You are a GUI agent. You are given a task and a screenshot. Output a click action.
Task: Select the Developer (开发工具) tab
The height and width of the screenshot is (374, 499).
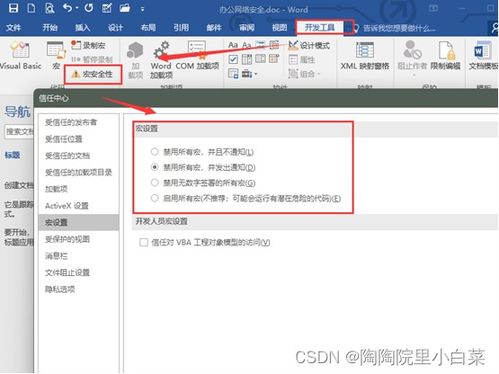320,28
